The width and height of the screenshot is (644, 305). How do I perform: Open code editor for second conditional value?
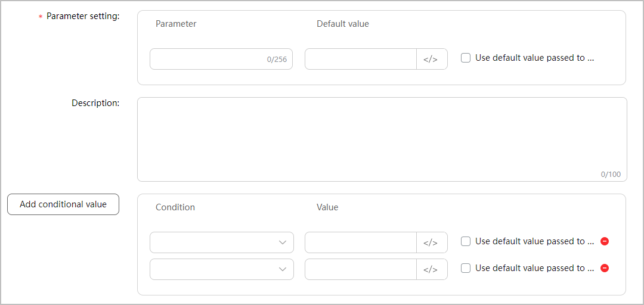point(432,269)
